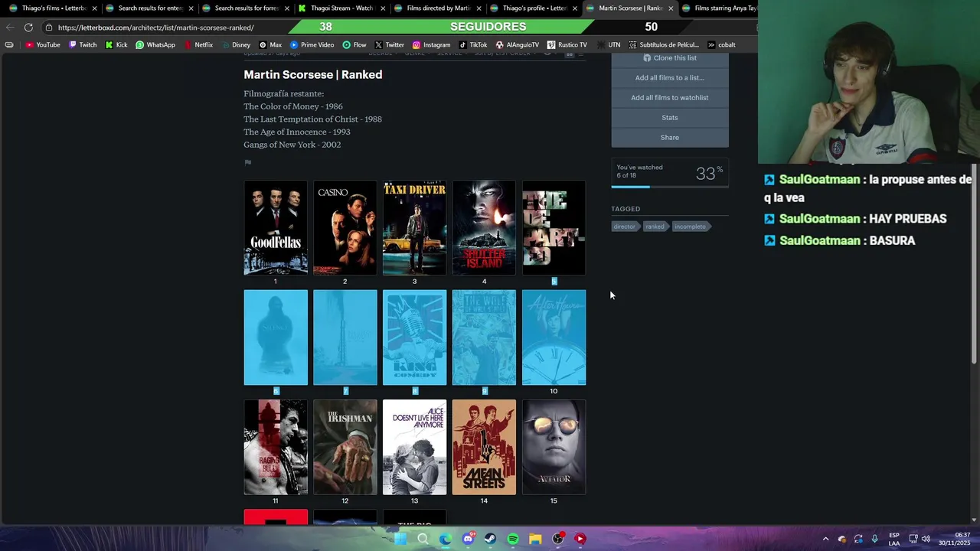Click the ranked tag
This screenshot has width=980, height=551.
[x=655, y=227]
